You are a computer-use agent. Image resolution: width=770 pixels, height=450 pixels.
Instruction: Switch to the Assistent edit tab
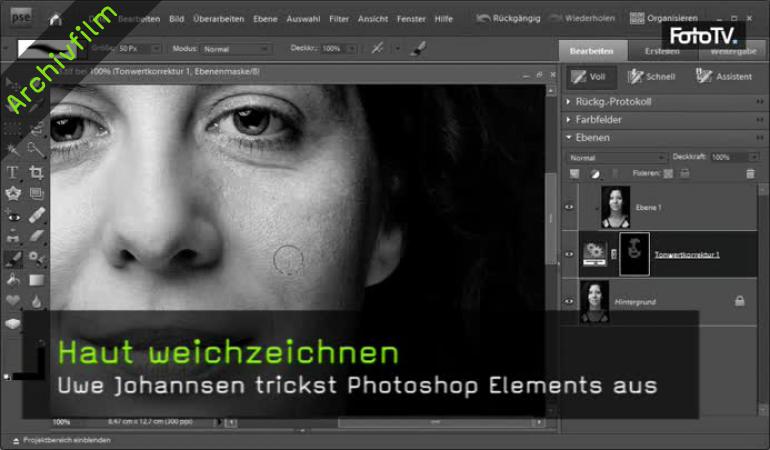coord(724,77)
